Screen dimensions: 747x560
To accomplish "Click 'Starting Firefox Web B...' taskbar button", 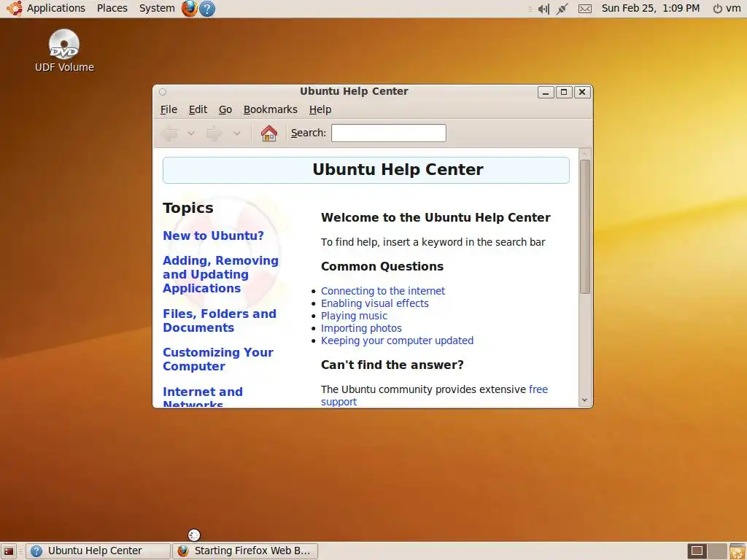I will [x=245, y=551].
